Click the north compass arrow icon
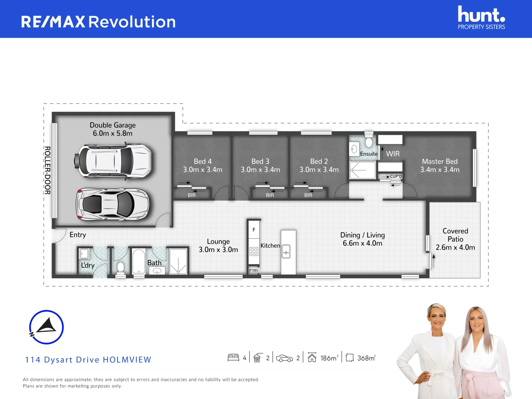This screenshot has width=532, height=399. pyautogui.click(x=47, y=327)
